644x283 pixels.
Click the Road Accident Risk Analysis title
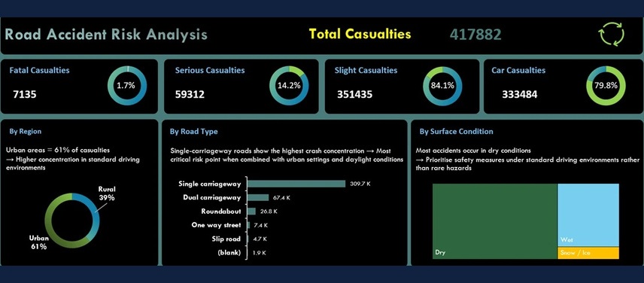pos(106,35)
